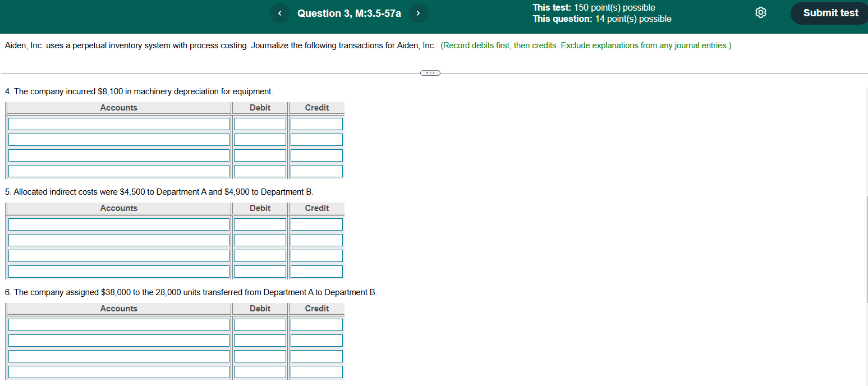The width and height of the screenshot is (868, 386).
Task: Click 'This question: 14 point(s) possible' text
Action: point(602,19)
